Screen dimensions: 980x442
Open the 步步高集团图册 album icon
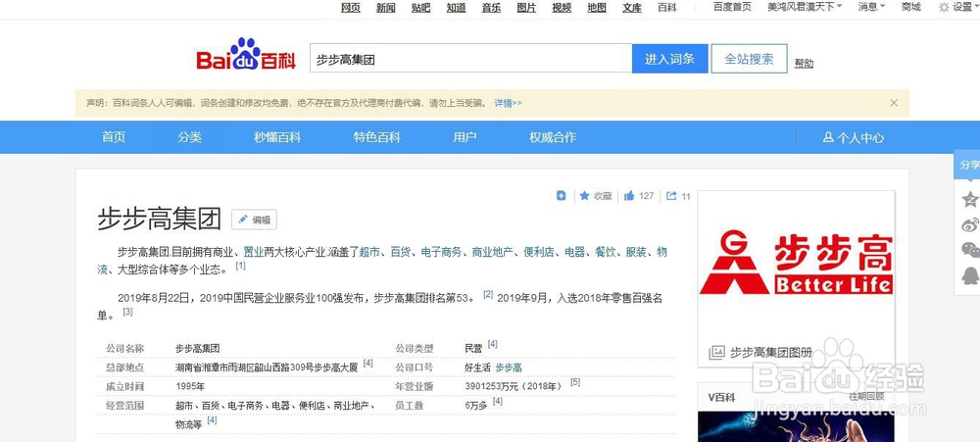pyautogui.click(x=716, y=353)
